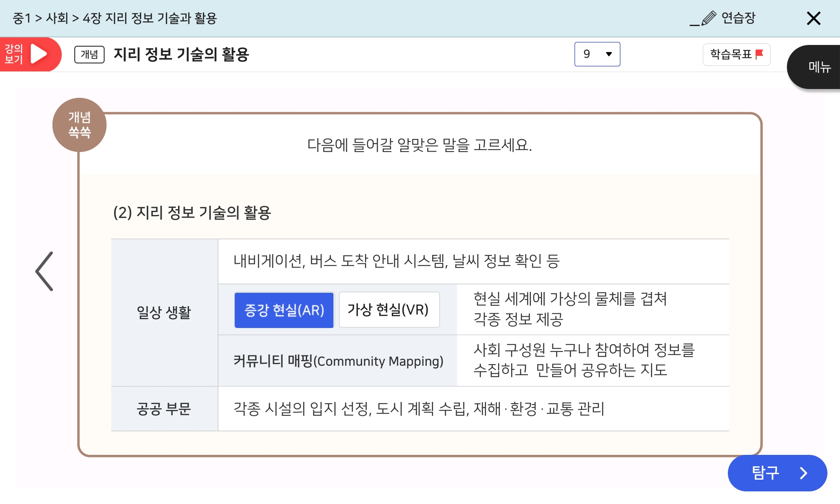Play the lecture video button

coord(39,54)
